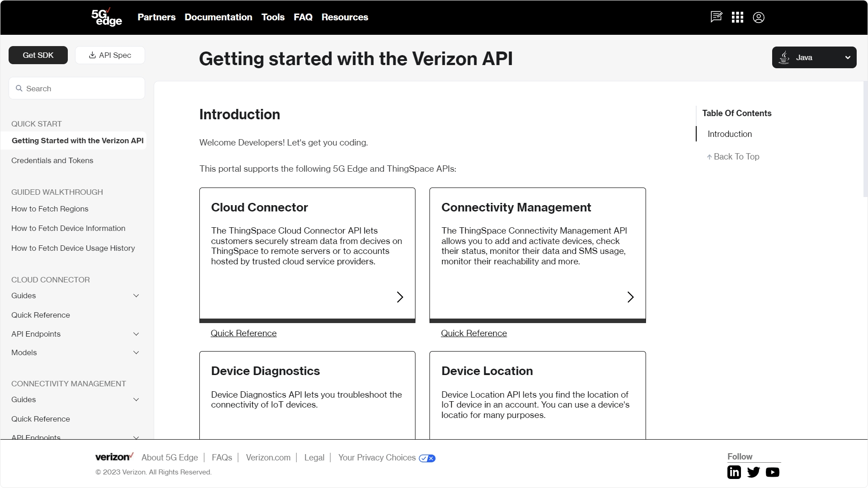The image size is (868, 488).
Task: Click the Get SDK button
Action: pos(38,55)
